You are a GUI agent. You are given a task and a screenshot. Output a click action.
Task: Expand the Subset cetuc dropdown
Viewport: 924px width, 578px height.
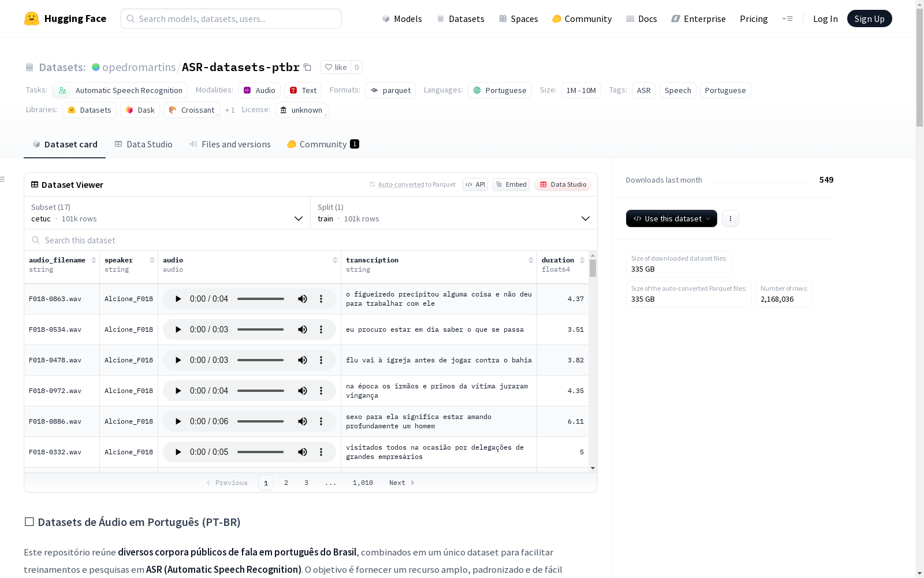(x=167, y=213)
